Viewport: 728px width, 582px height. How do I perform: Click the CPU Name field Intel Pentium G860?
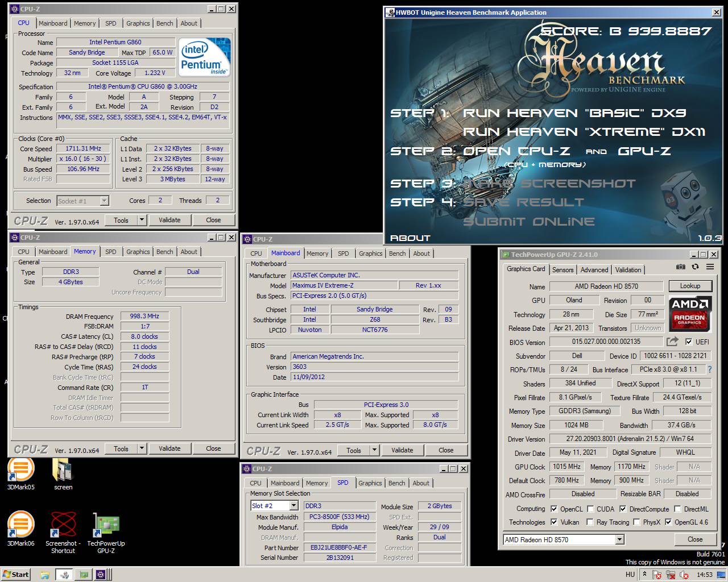pos(115,42)
